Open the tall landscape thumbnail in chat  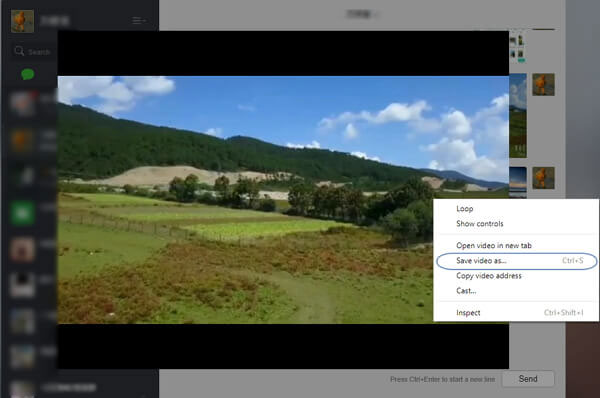tap(518, 116)
